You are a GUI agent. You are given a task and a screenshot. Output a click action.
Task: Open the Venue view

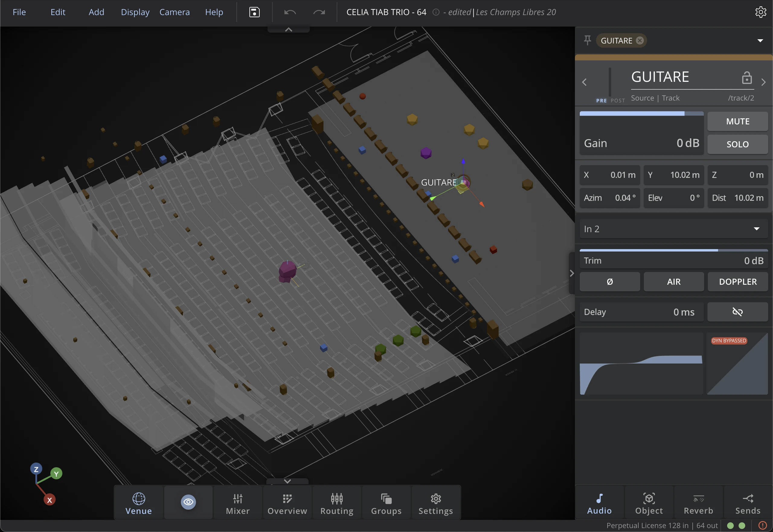(139, 503)
